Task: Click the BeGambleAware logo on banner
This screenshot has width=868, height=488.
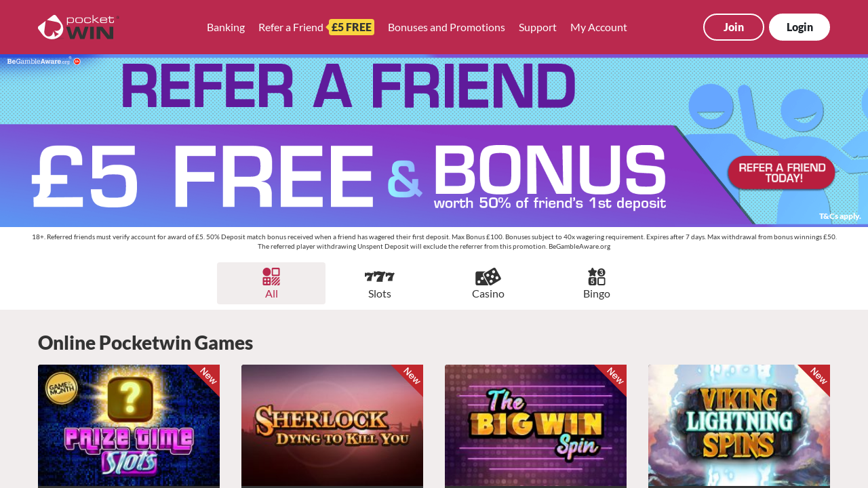Action: point(44,61)
